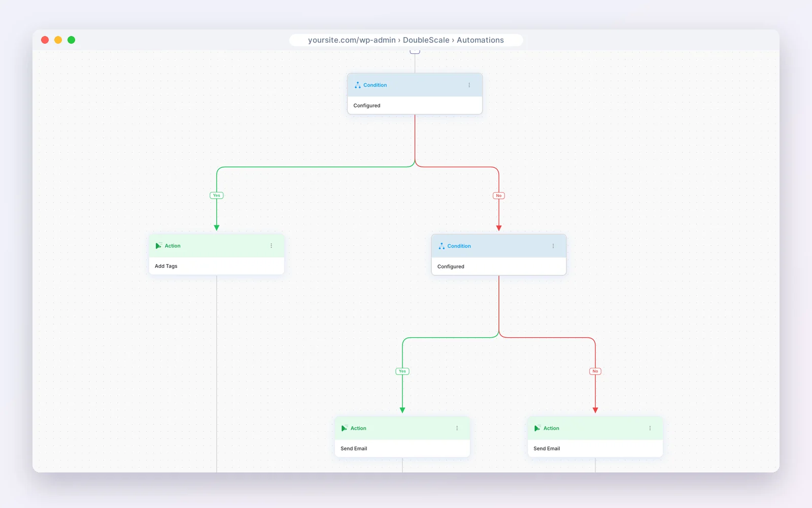Viewport: 812px width, 508px height.
Task: Click the "Add Tags" description text
Action: pos(166,266)
